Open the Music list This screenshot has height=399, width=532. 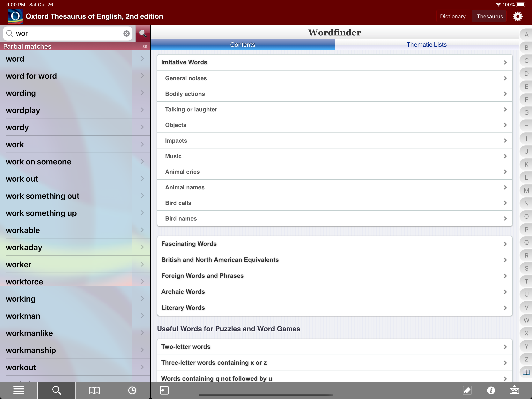point(335,156)
